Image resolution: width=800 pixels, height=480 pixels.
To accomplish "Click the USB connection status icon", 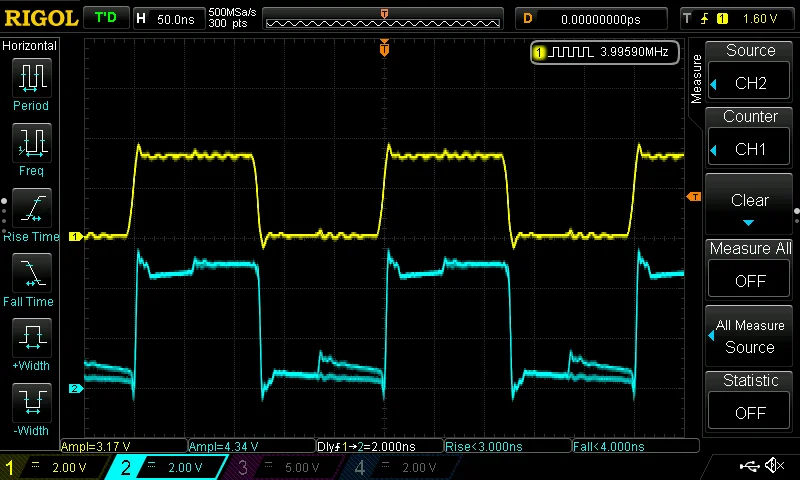I will click(749, 465).
